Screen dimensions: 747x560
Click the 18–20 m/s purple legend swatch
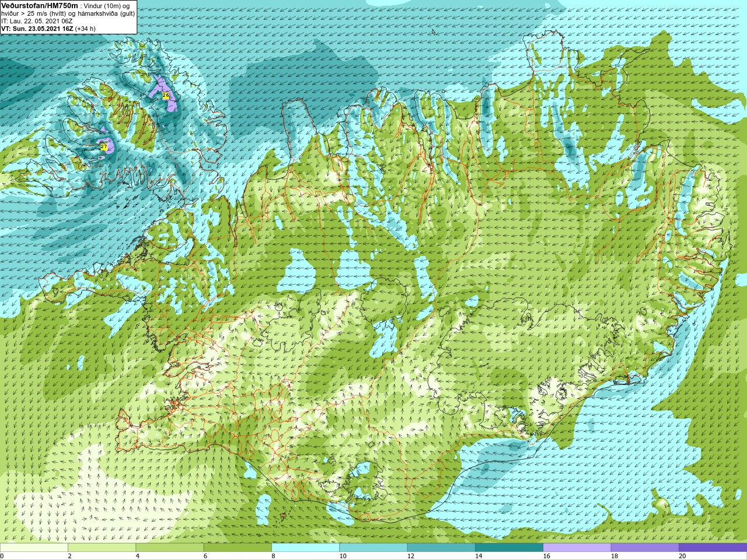pos(645,548)
